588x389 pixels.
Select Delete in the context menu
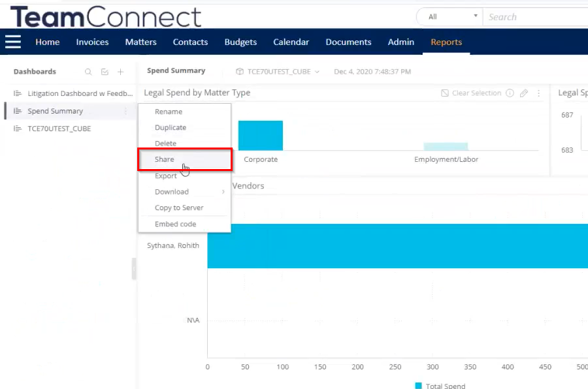coord(184,143)
